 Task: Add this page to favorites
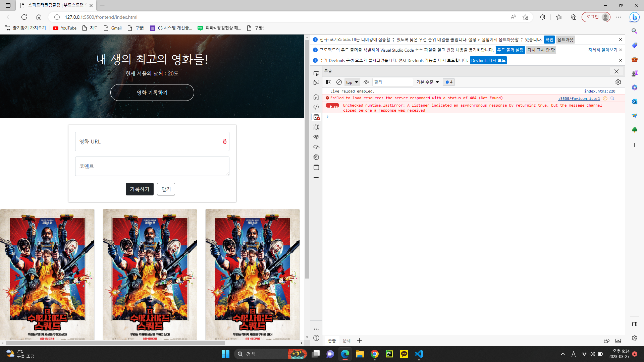tap(525, 17)
